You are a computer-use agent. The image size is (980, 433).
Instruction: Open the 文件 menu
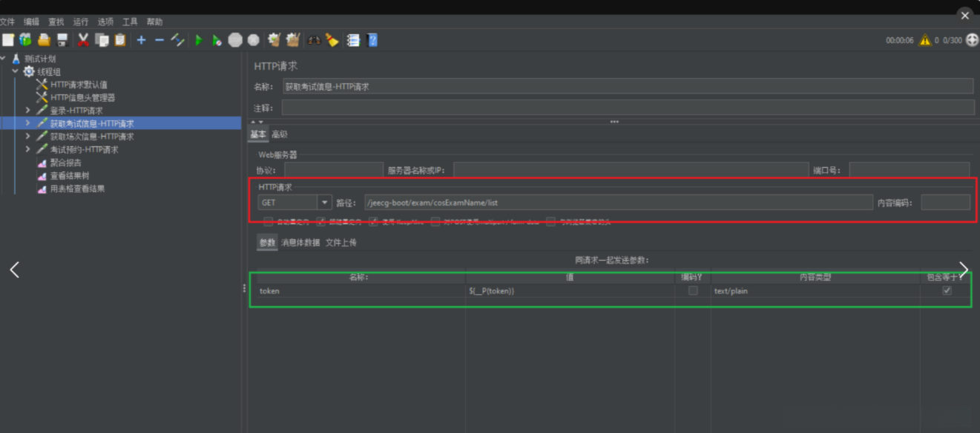coord(7,22)
